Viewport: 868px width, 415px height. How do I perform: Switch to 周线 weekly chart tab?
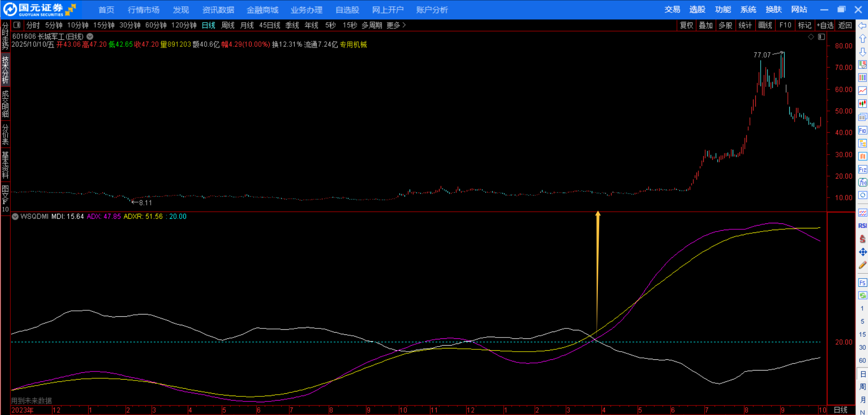(x=228, y=25)
